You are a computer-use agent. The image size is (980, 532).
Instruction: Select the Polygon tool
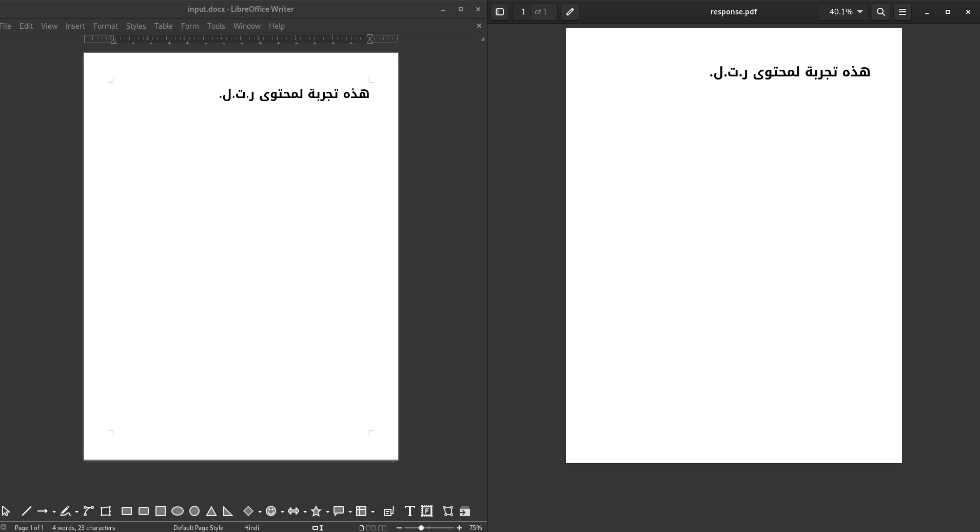(x=106, y=511)
